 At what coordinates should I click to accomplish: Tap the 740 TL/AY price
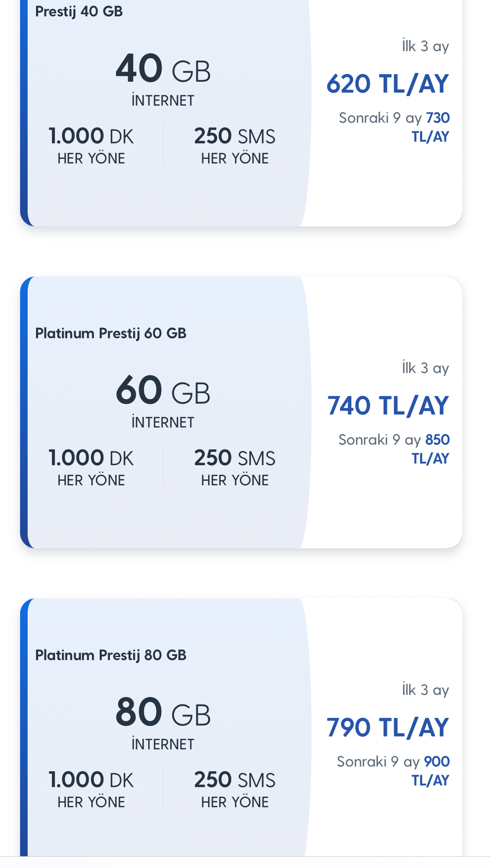[388, 405]
